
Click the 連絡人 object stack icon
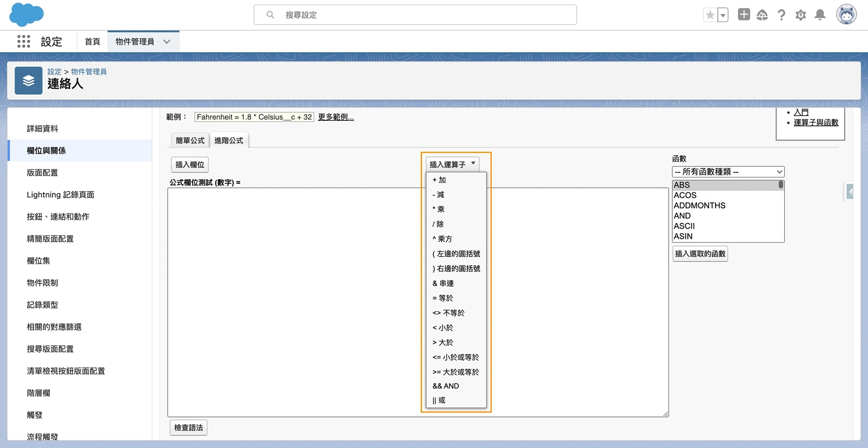28,80
